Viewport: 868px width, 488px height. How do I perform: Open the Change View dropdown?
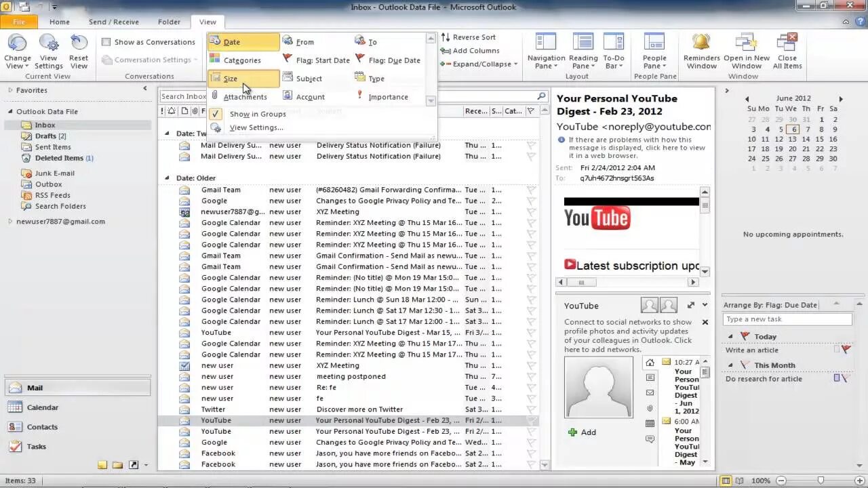[x=18, y=52]
